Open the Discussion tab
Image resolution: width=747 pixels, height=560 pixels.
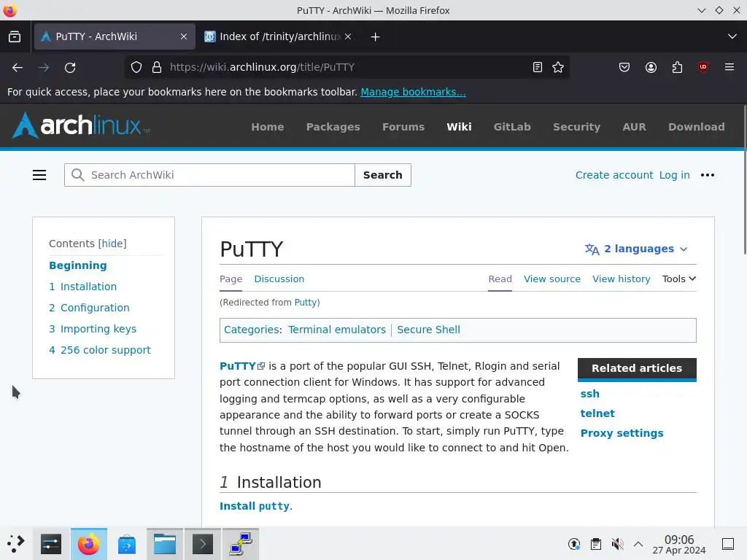coord(279,279)
